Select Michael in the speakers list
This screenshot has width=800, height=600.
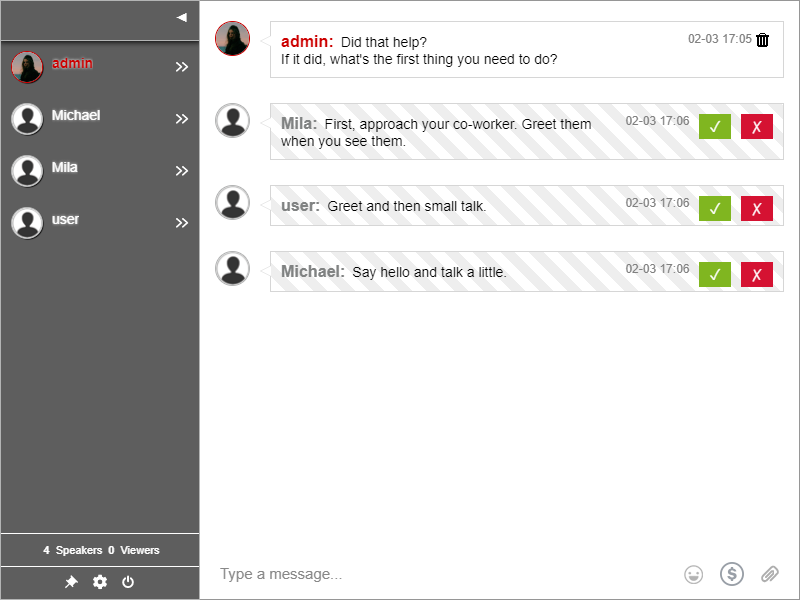coord(77,115)
